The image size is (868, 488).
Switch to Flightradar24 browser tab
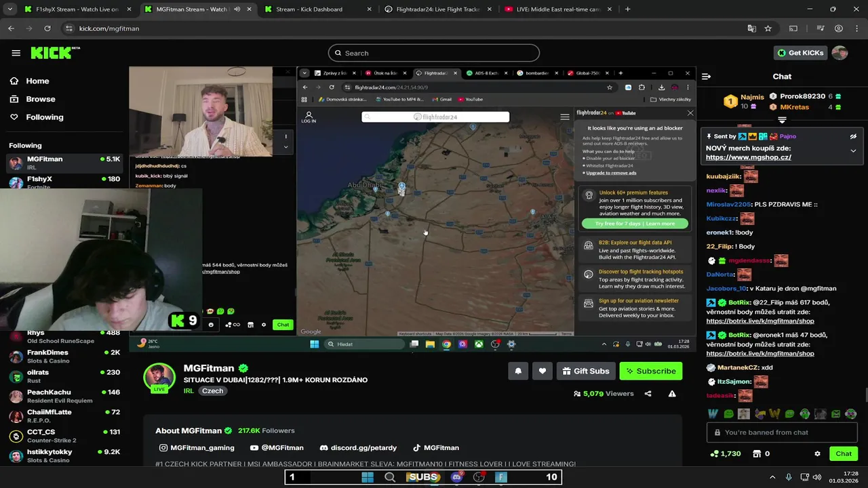(439, 9)
